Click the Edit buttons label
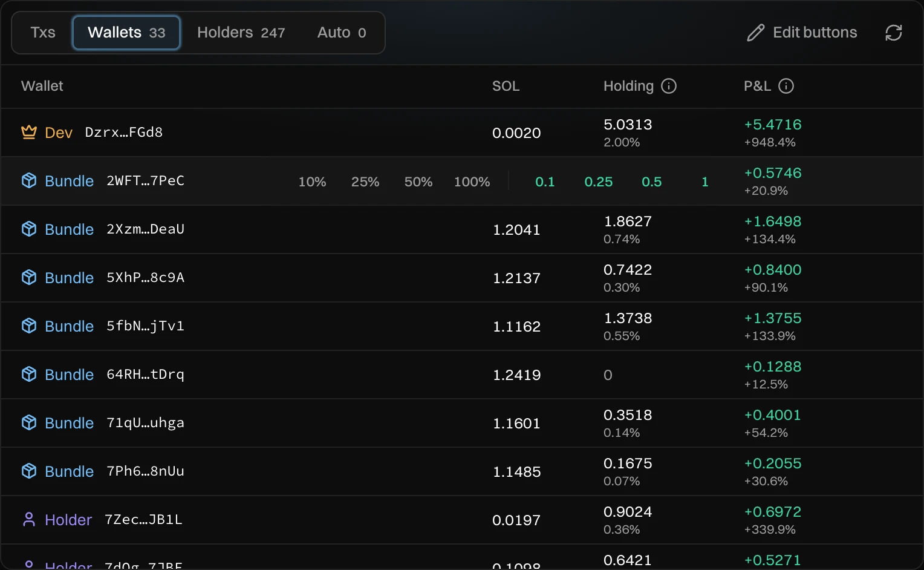The height and width of the screenshot is (570, 924). point(815,33)
